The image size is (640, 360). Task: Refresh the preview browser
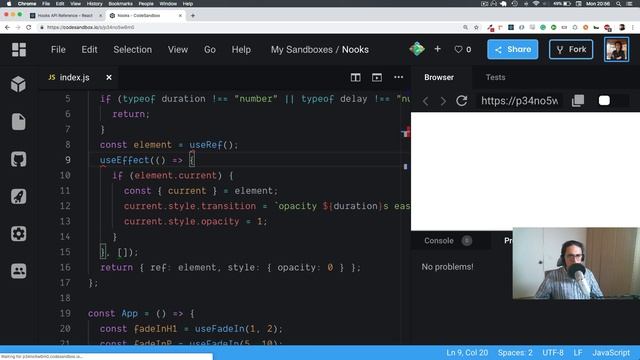coord(462,100)
